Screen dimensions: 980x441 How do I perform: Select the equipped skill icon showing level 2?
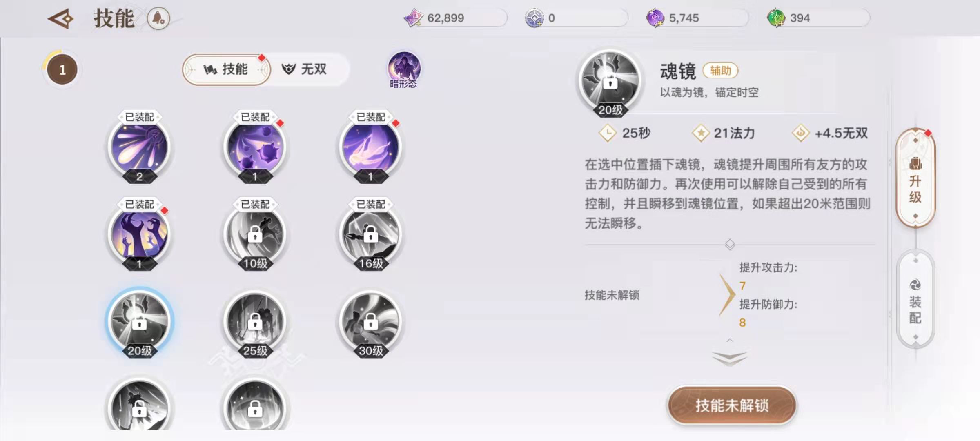point(139,148)
